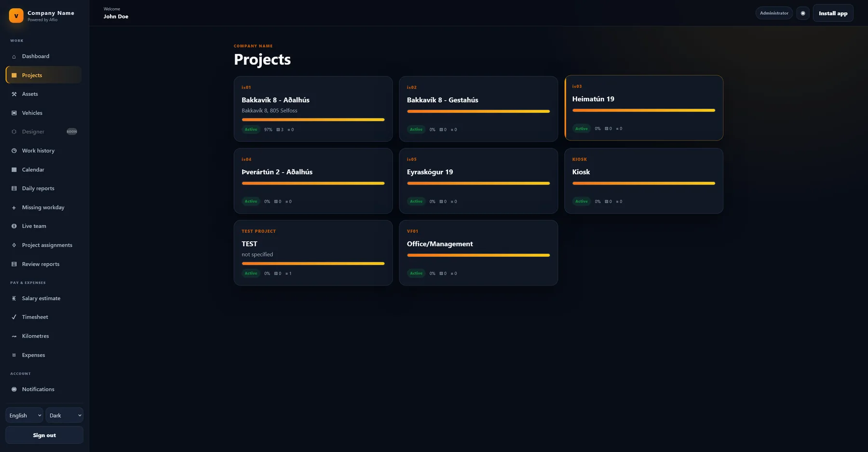
Task: Click the Administrator role badge
Action: [774, 13]
